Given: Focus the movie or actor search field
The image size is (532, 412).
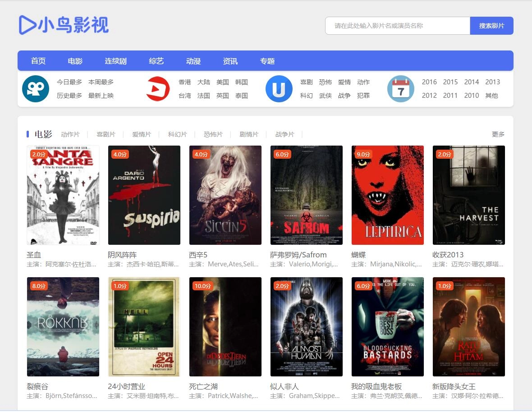Looking at the screenshot, I should [397, 26].
